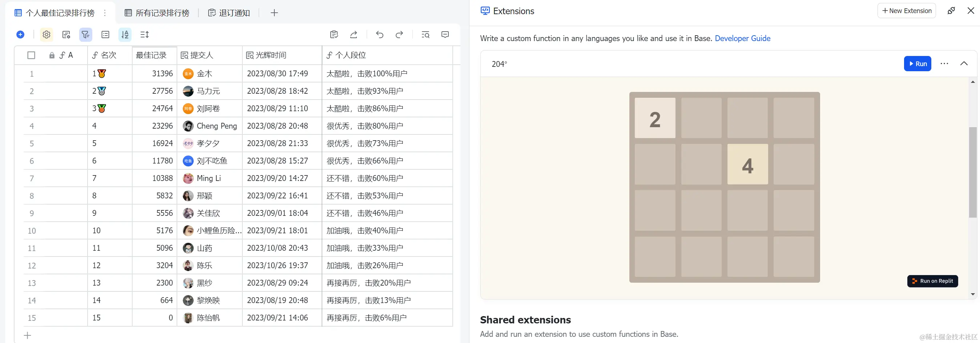Open field configuration icon
The image size is (980, 343).
tap(66, 35)
